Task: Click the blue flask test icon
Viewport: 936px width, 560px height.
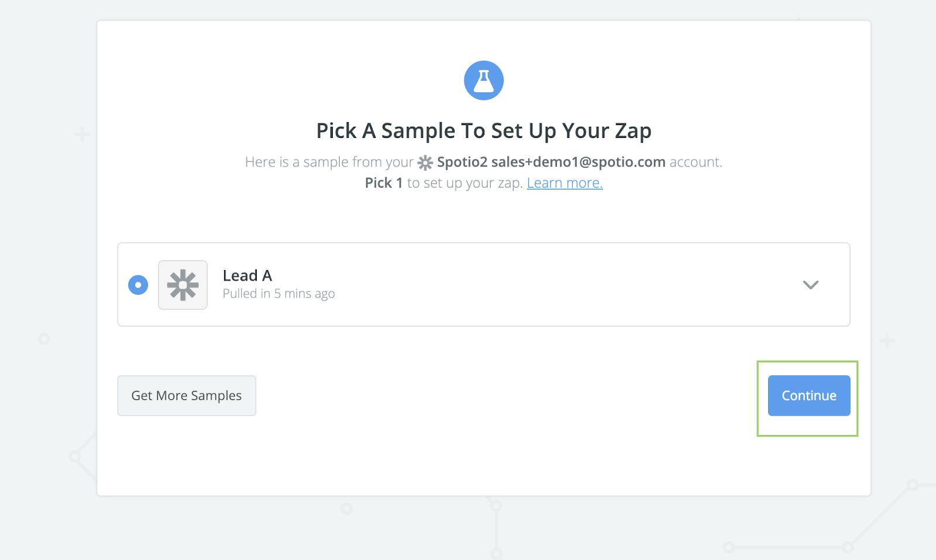Action: pyautogui.click(x=484, y=81)
